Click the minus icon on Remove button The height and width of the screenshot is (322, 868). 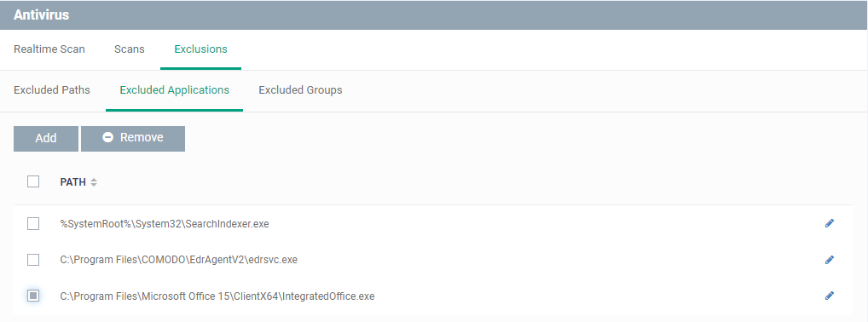(x=108, y=137)
